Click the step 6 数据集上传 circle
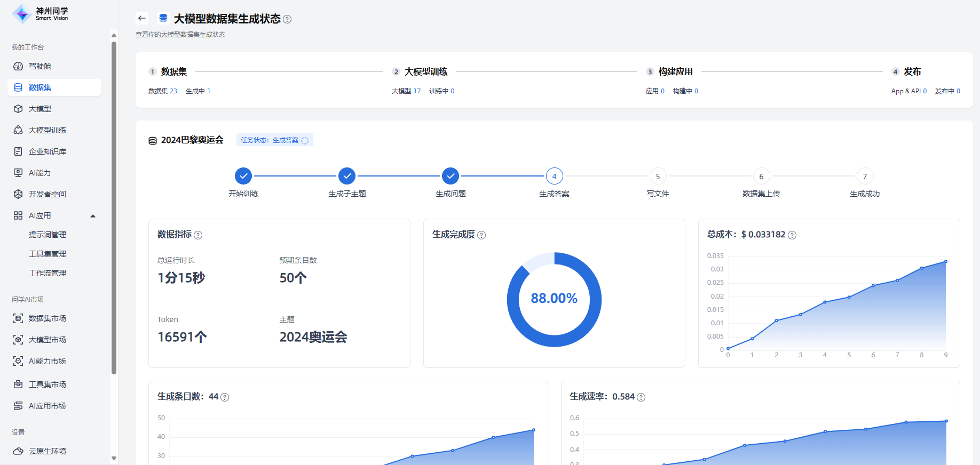 pos(761,176)
